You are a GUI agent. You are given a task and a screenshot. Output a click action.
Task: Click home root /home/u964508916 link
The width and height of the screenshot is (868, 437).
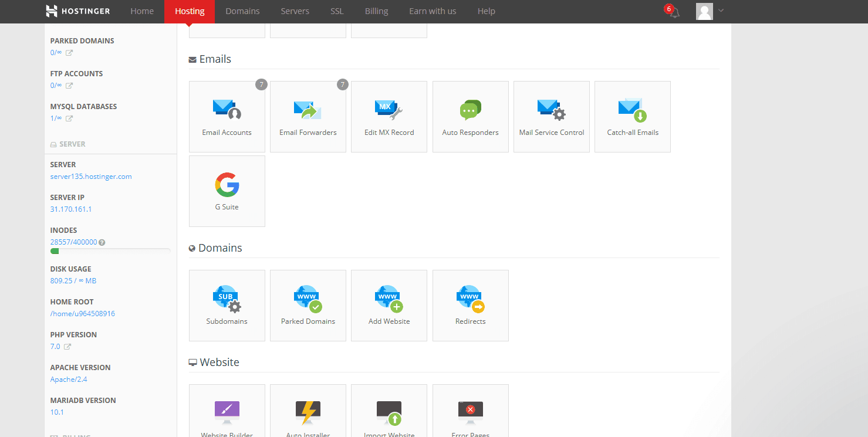(x=83, y=314)
